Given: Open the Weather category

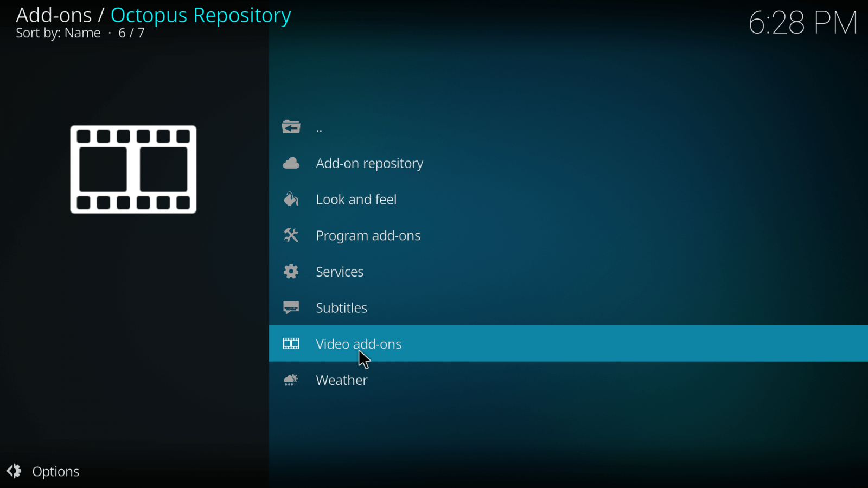Looking at the screenshot, I should pos(568,380).
